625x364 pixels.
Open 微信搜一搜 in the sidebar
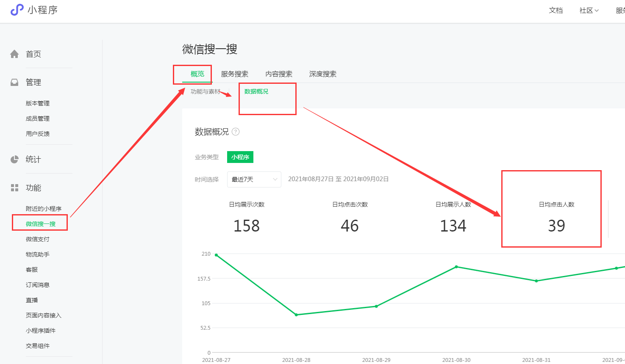[41, 224]
